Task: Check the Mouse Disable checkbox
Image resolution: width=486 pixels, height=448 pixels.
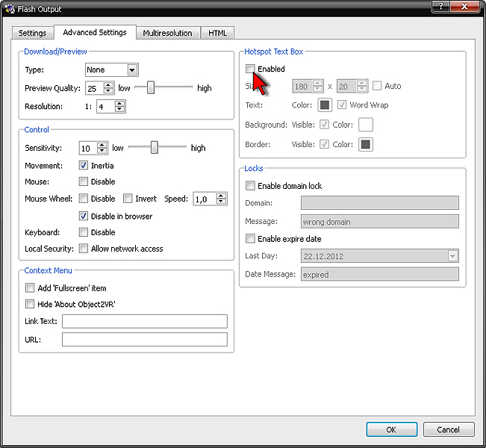Action: pos(84,181)
